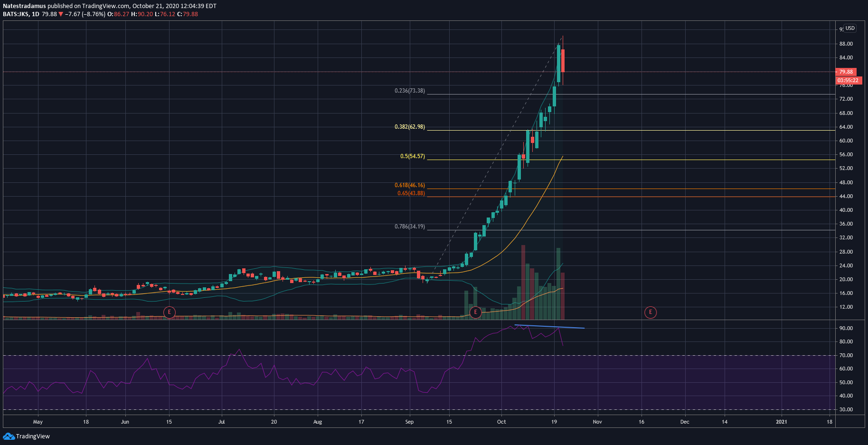
Task: Click the TradingView logo at the bottom
Action: point(27,436)
